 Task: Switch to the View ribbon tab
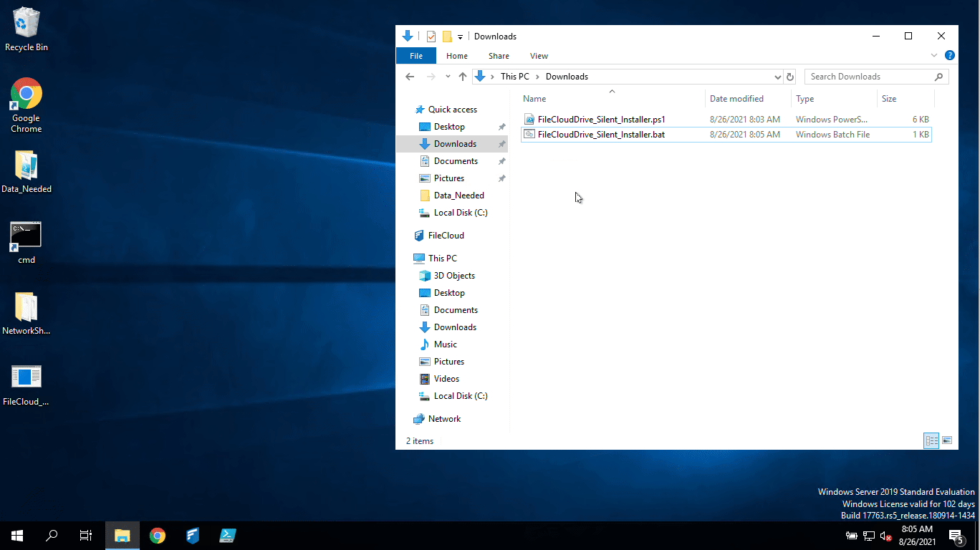pos(539,56)
